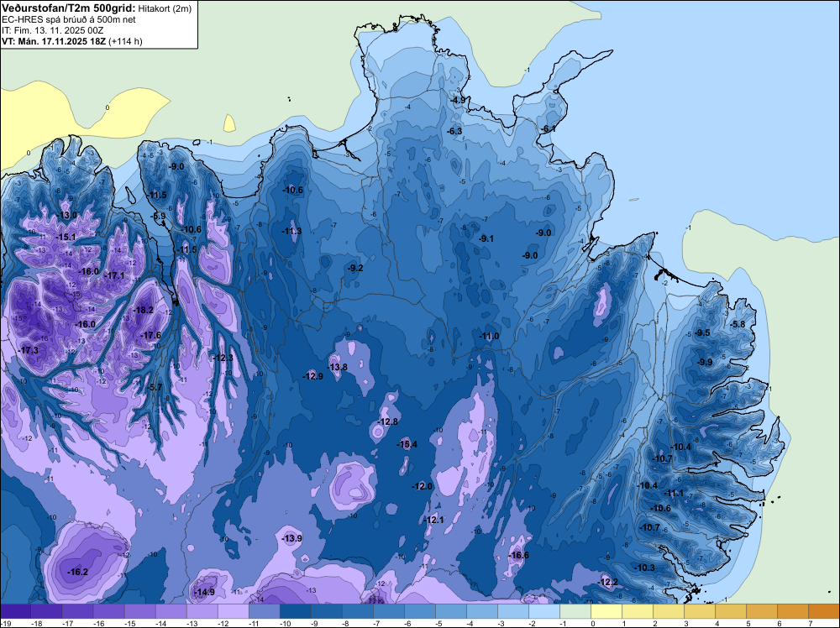This screenshot has width=840, height=628.
Task: Click the -15 label in the legend scale
Action: coord(129,624)
